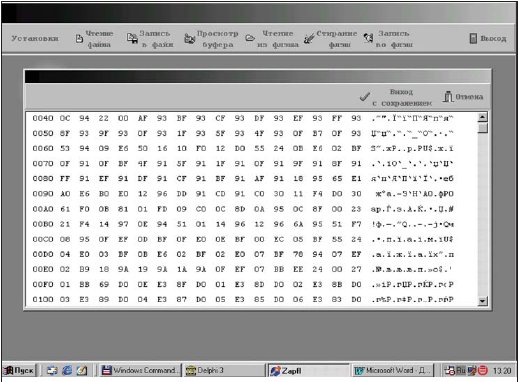Open Просмотр буфера via its icon
This screenshot has width=518, height=382.
(x=190, y=39)
